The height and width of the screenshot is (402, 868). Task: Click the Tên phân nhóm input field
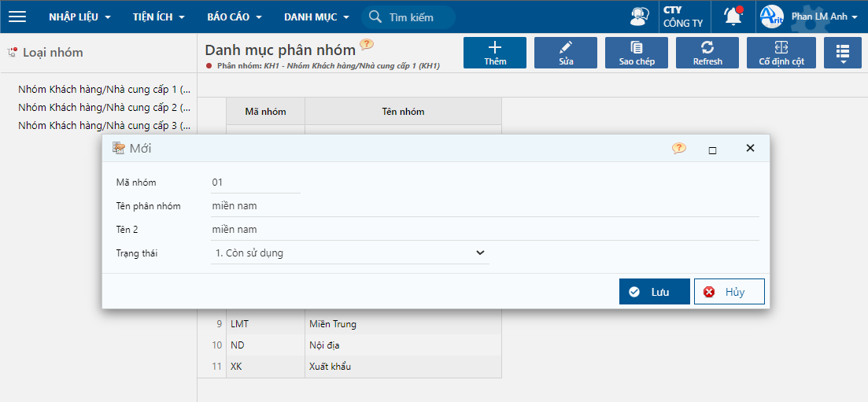(484, 206)
